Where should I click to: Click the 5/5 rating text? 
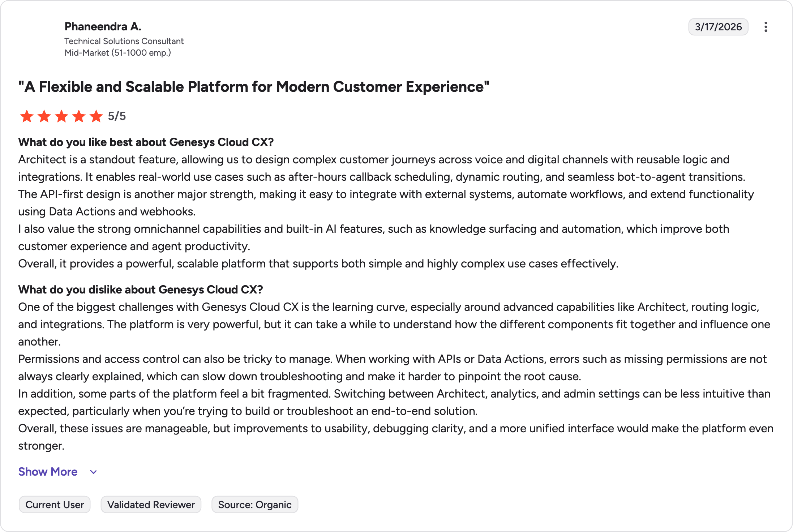point(117,116)
